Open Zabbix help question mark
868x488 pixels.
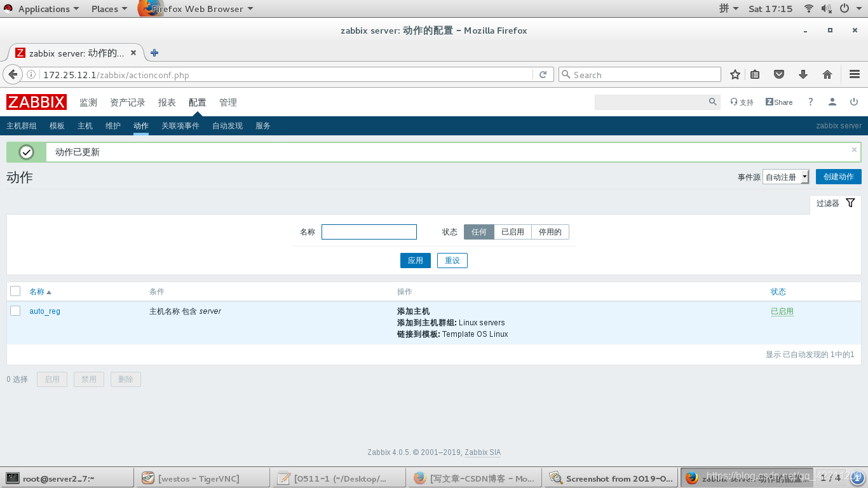coord(810,102)
